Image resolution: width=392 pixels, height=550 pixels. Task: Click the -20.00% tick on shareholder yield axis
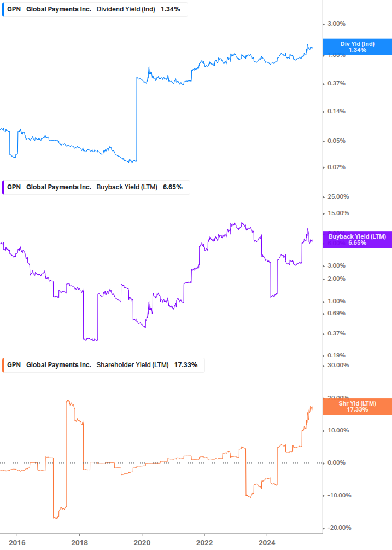339,528
